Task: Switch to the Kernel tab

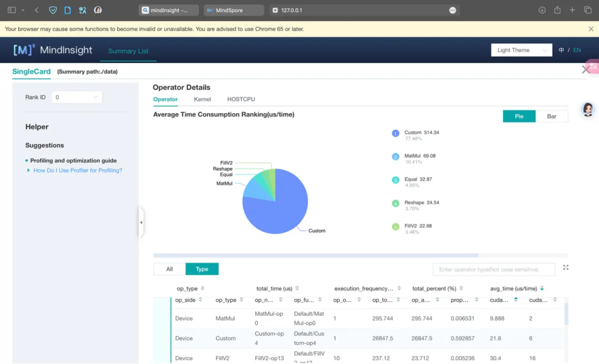Action: 202,99
